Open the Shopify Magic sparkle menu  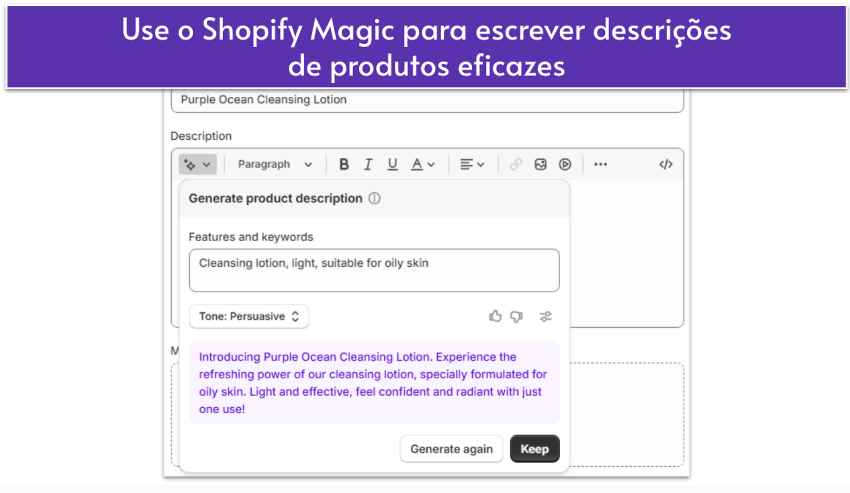click(197, 164)
